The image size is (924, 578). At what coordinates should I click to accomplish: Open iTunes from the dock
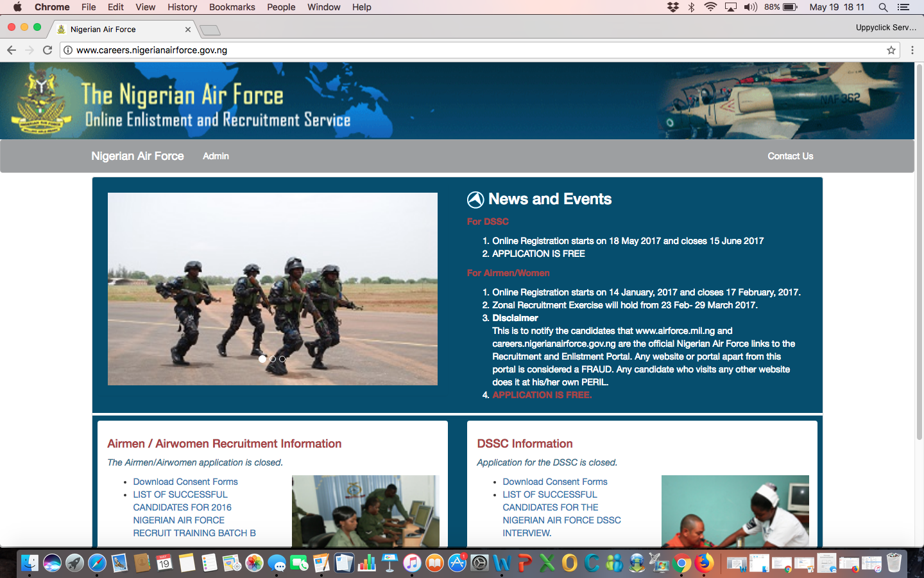click(x=412, y=563)
